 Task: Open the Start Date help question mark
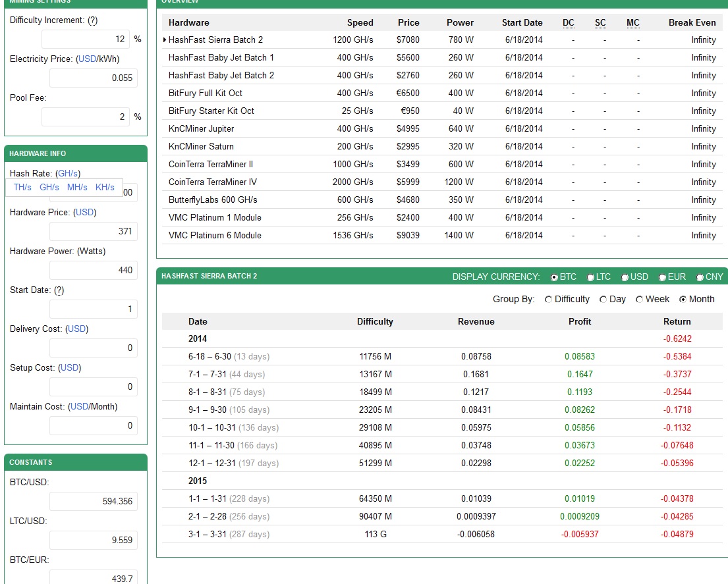[59, 290]
